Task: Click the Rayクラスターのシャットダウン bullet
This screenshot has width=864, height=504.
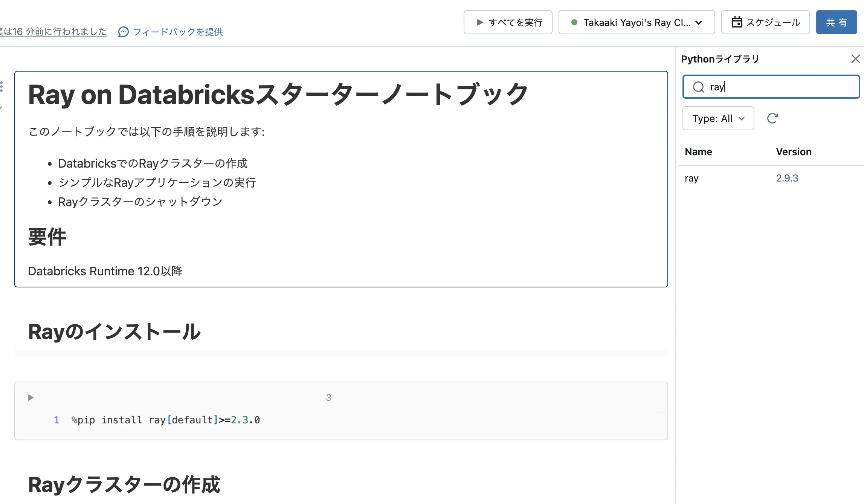Action: [140, 202]
